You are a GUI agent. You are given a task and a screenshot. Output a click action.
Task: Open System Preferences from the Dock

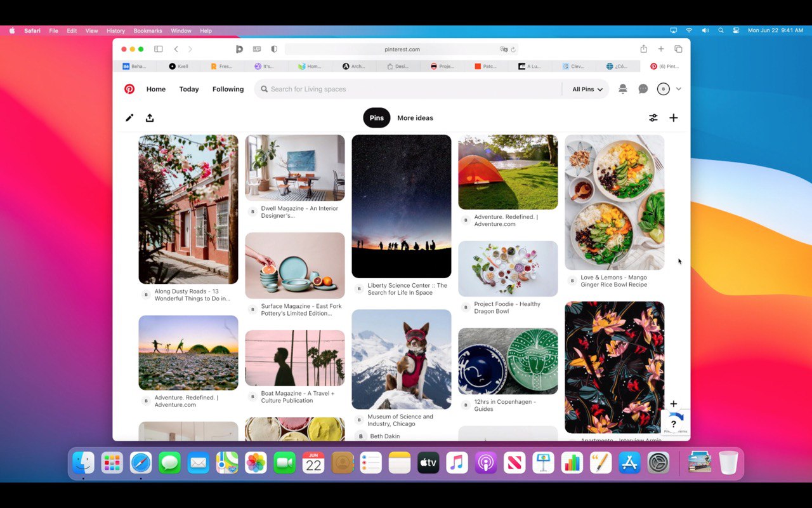[658, 463]
